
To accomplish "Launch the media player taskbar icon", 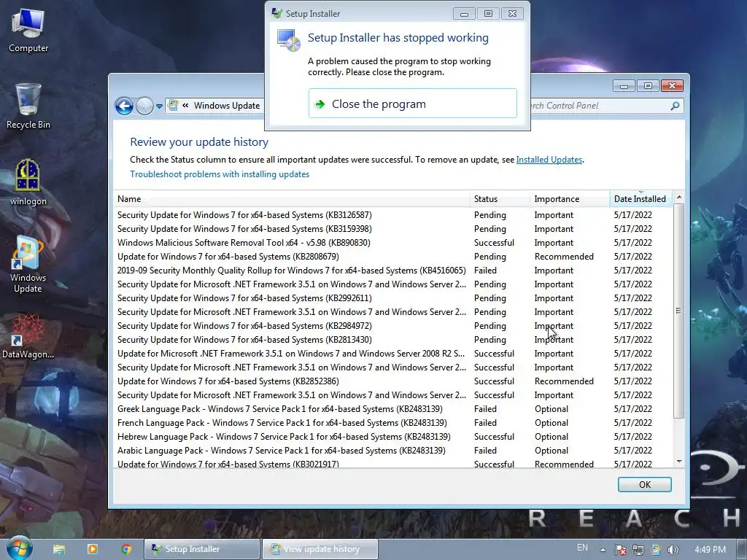I will click(93, 549).
